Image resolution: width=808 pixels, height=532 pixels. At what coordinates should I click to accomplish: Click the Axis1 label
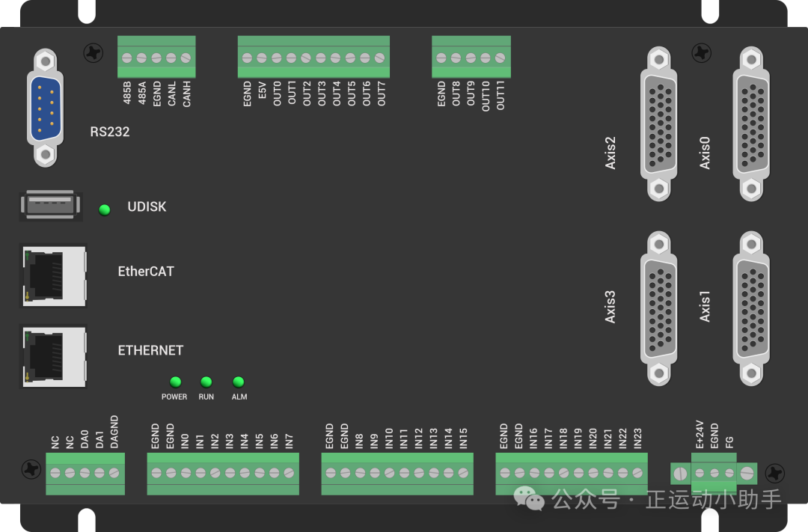705,307
